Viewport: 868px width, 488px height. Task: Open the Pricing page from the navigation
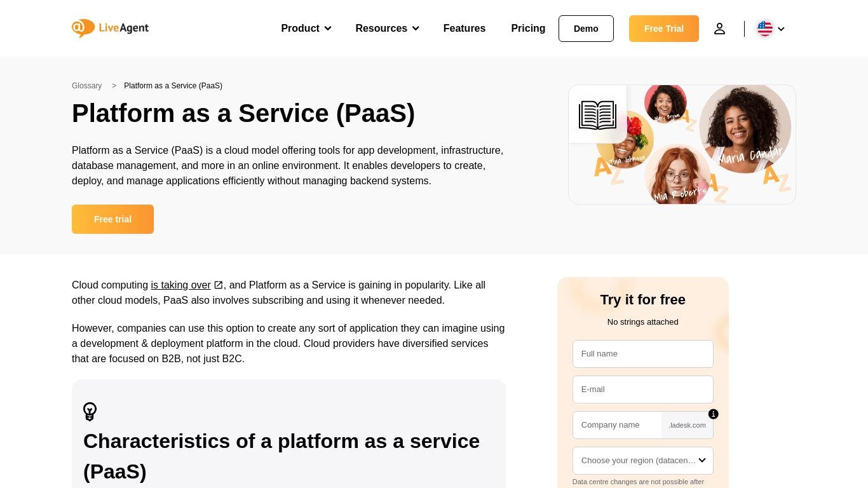[528, 29]
